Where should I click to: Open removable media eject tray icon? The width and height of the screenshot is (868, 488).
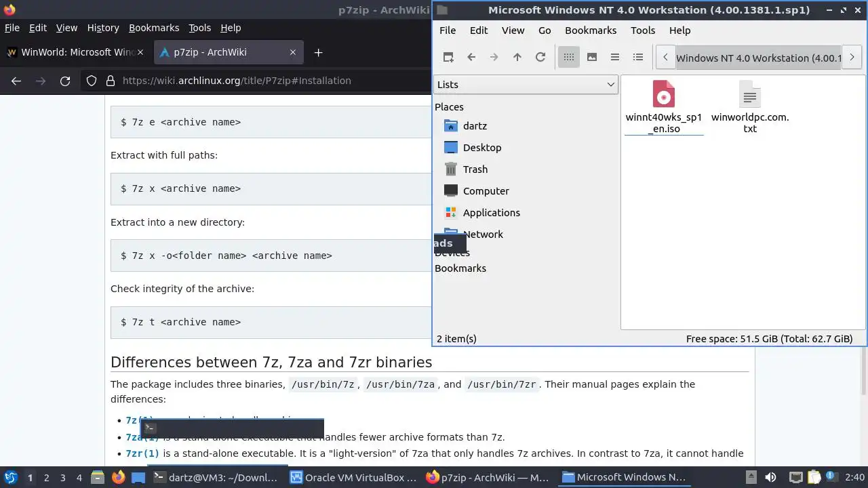coord(751,477)
